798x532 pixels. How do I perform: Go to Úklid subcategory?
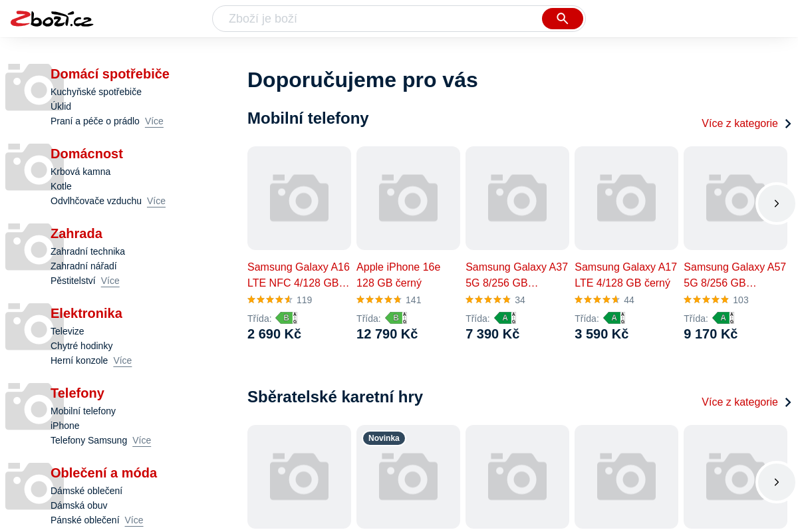[61, 106]
